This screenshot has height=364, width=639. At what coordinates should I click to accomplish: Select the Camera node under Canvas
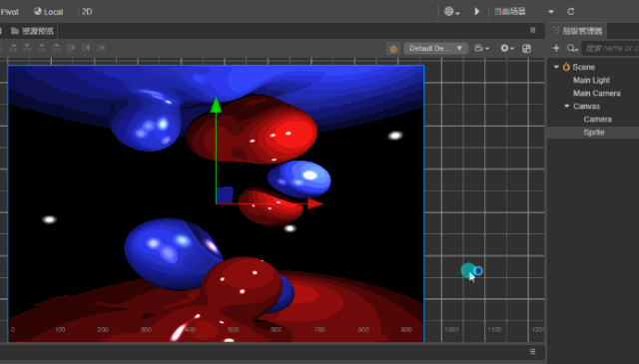(597, 120)
